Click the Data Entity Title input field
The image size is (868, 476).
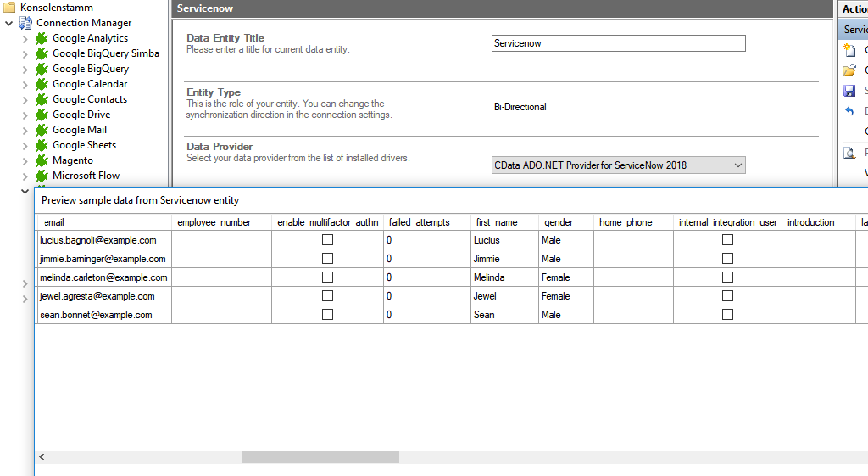(x=618, y=43)
